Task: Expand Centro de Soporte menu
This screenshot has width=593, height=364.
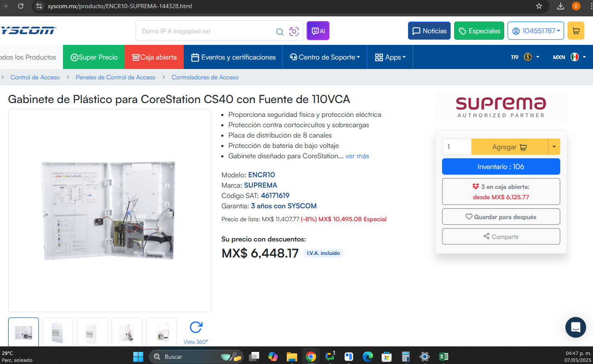Action: tap(325, 57)
